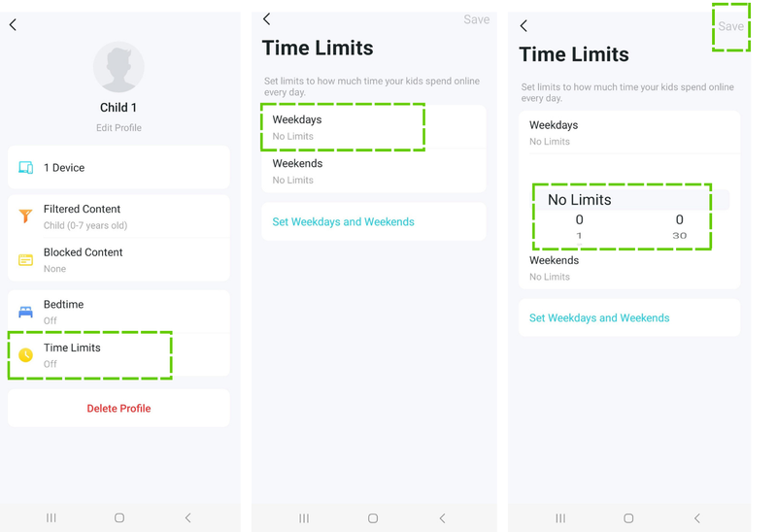Screen dimensions: 777x532
Task: Tap the Child 1 profile avatar
Action: point(118,67)
